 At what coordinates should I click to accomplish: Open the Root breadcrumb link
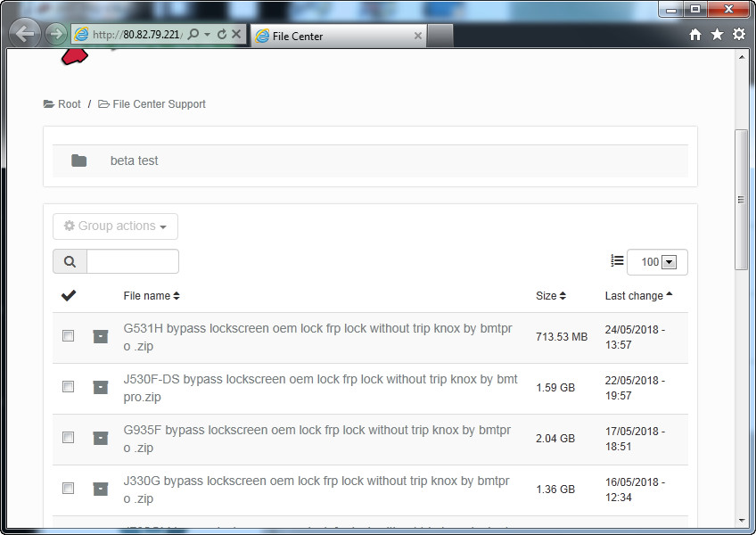tap(69, 104)
